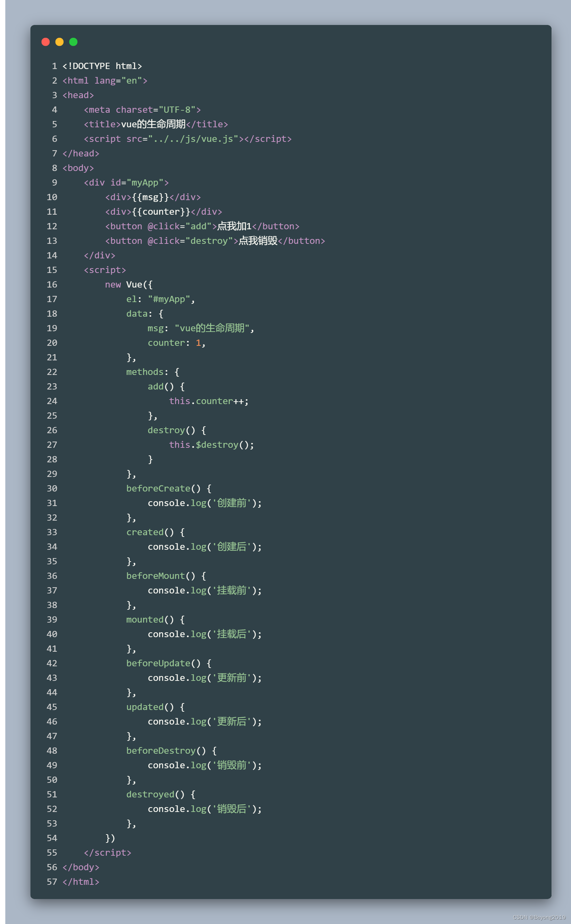Click the console.log('挂载前') line
The height and width of the screenshot is (924, 571).
205,591
